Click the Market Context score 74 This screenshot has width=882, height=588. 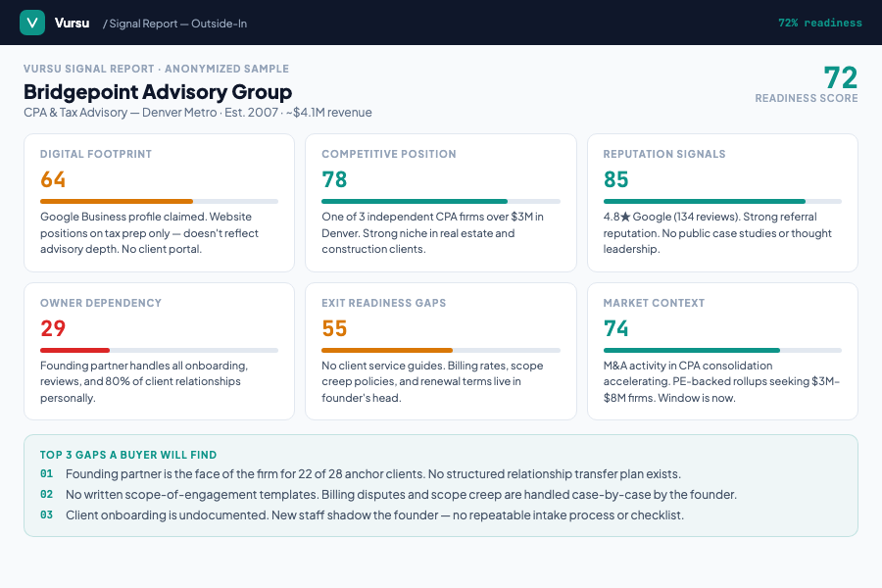(x=616, y=328)
